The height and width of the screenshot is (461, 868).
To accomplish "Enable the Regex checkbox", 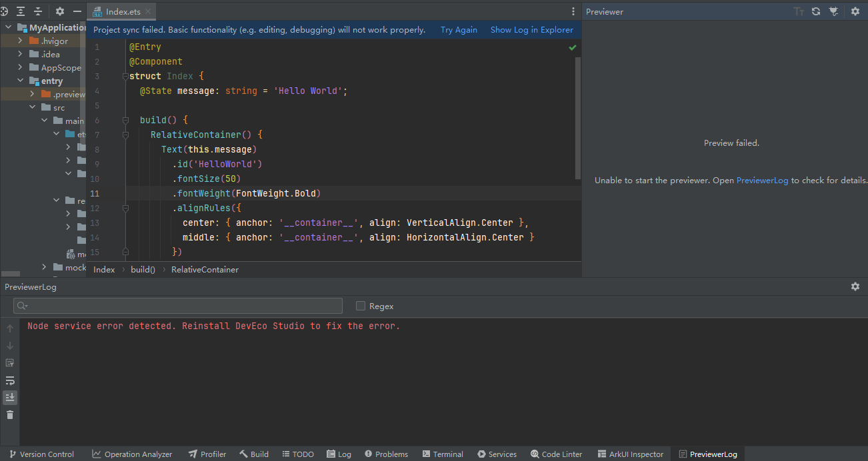I will coord(361,306).
